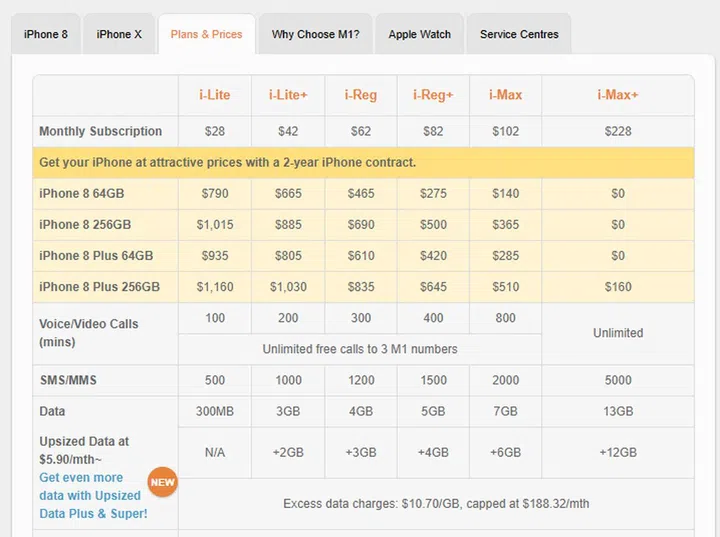Image resolution: width=720 pixels, height=537 pixels.
Task: Click the i-Max plan header
Action: pyautogui.click(x=505, y=95)
